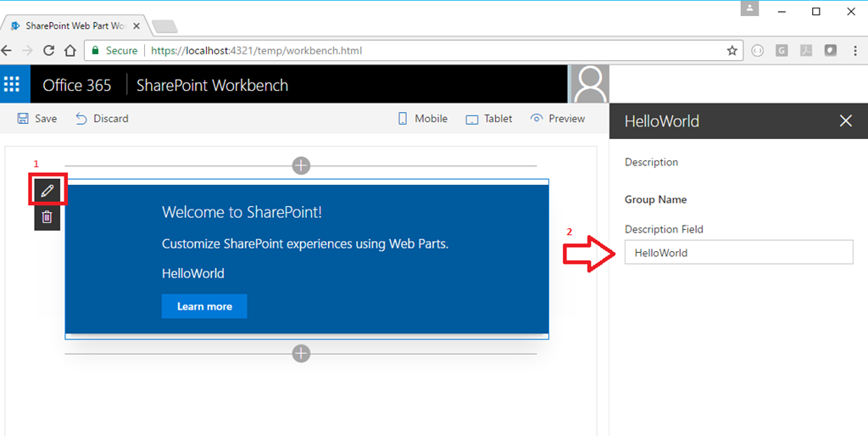Open Chrome's three-dot menu

(x=855, y=50)
